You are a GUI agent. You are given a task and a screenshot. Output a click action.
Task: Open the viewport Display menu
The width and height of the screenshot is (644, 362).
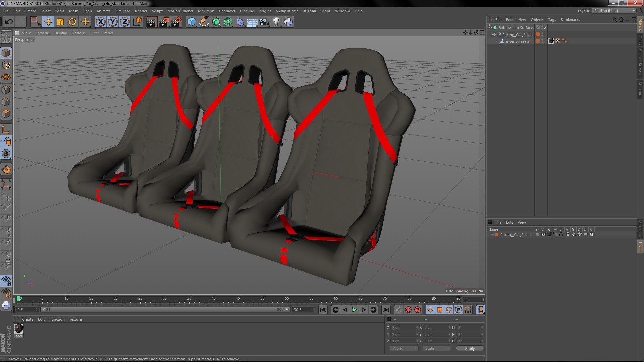60,33
